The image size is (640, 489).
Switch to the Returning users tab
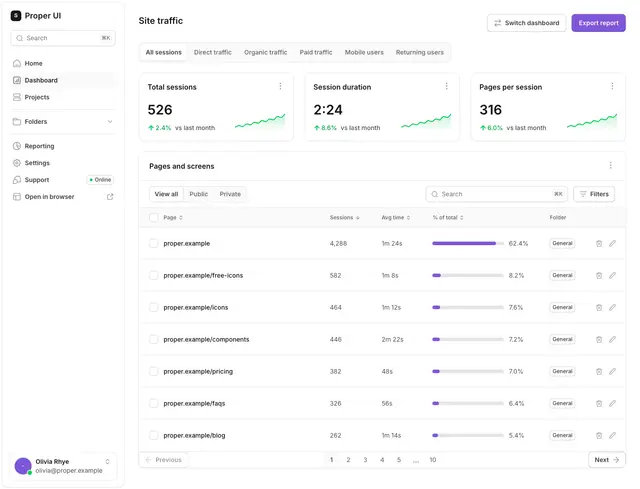tap(420, 52)
